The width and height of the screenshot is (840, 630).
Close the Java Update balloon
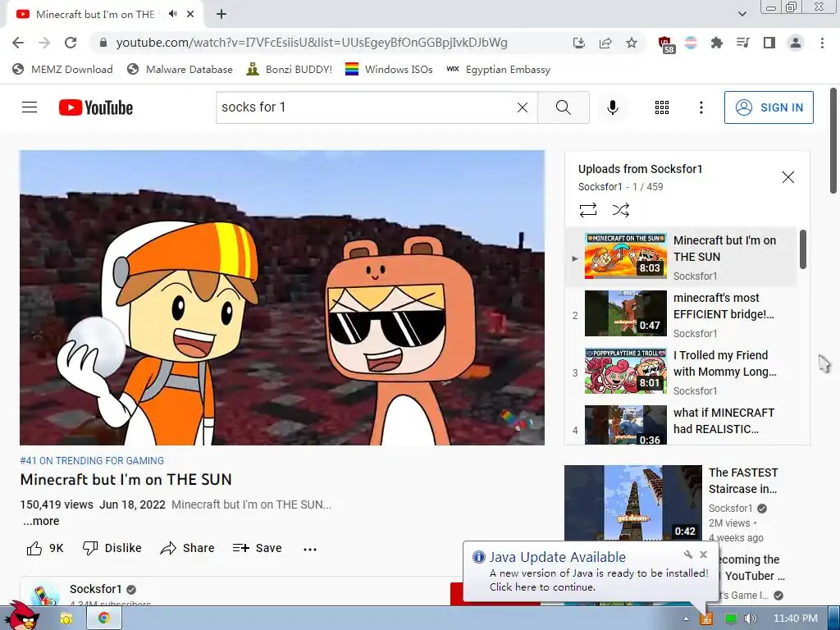703,555
